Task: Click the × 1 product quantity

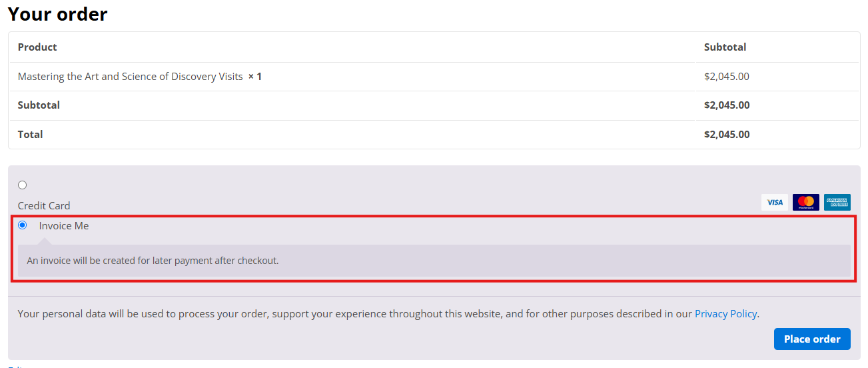Action: (255, 77)
